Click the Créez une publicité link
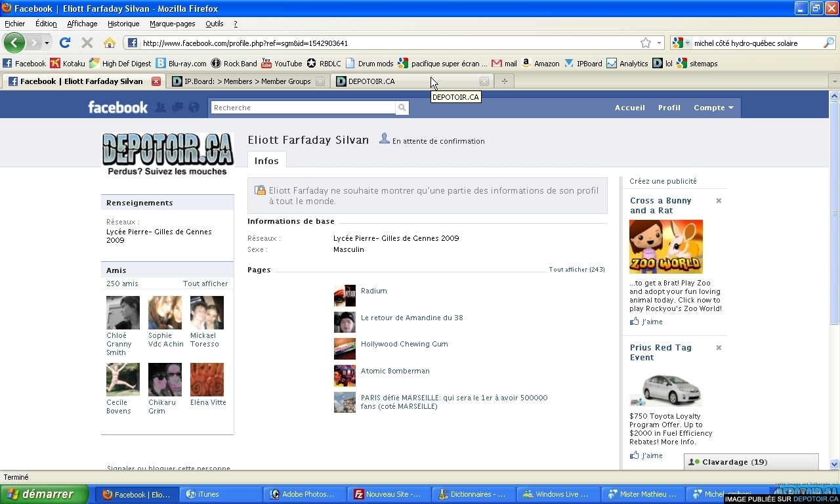This screenshot has width=840, height=504. point(663,181)
